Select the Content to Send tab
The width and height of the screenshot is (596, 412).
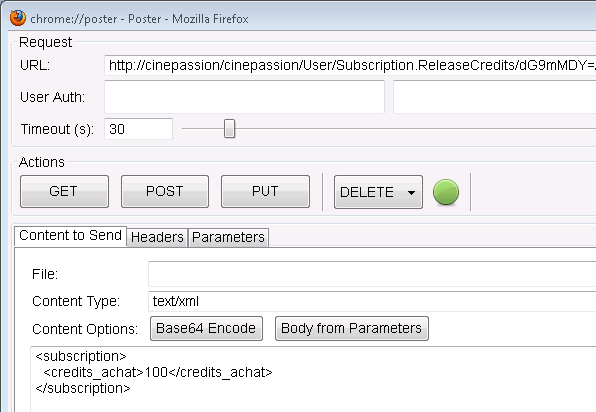70,236
